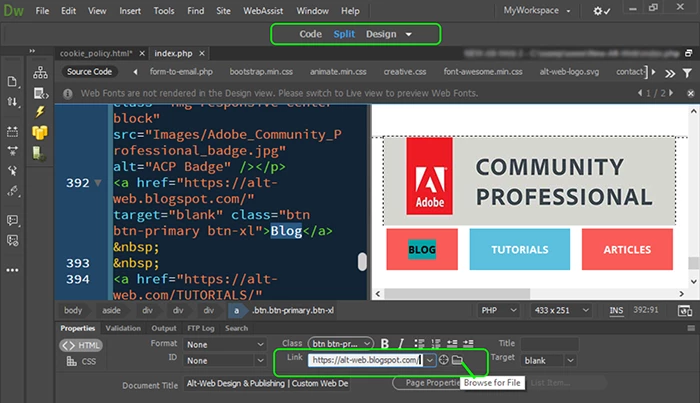Click the Format Source Code icon

coord(12,191)
